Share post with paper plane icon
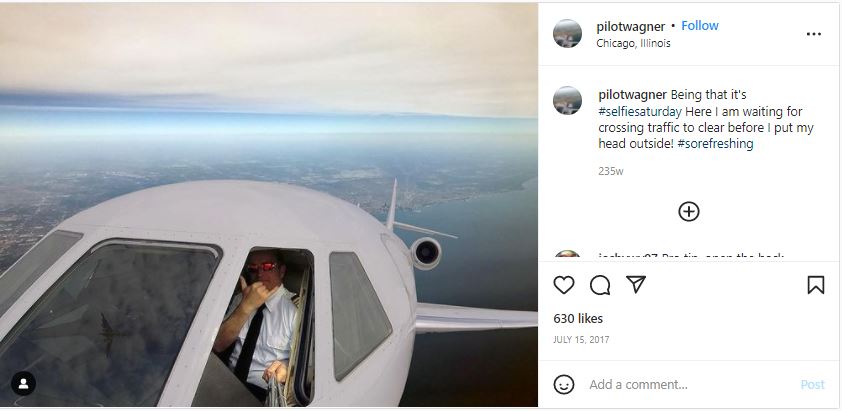 [x=636, y=284]
